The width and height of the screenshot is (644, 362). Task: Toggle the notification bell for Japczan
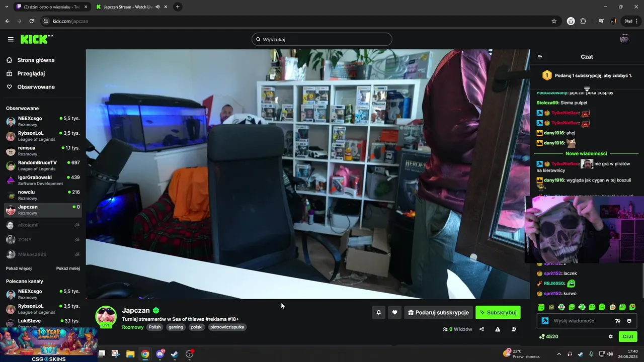click(378, 312)
